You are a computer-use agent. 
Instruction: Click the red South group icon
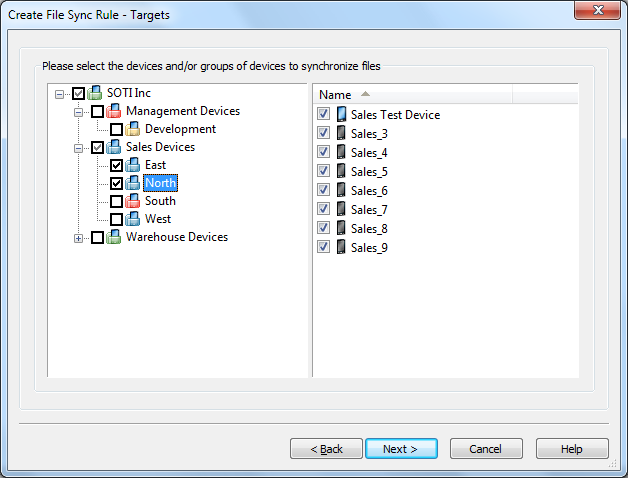[133, 201]
